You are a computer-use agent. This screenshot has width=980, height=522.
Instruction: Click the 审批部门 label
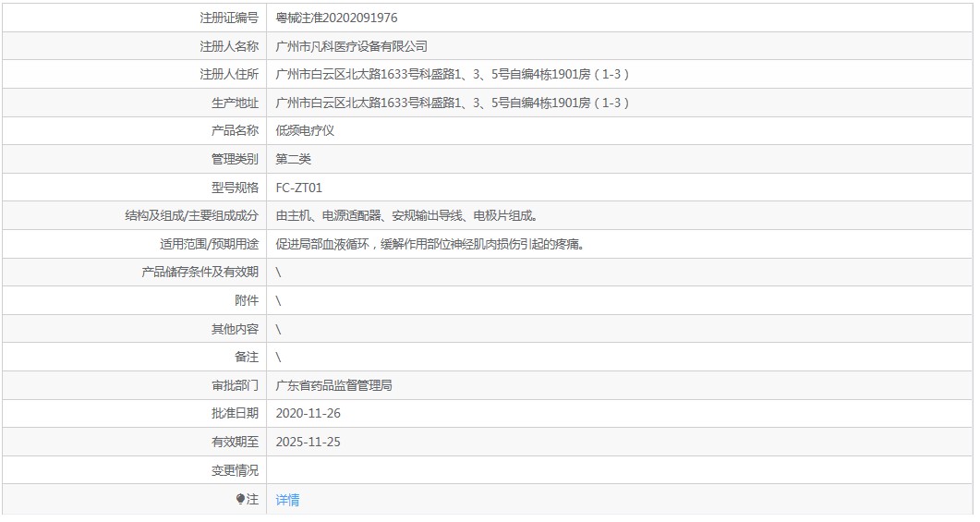click(x=235, y=385)
